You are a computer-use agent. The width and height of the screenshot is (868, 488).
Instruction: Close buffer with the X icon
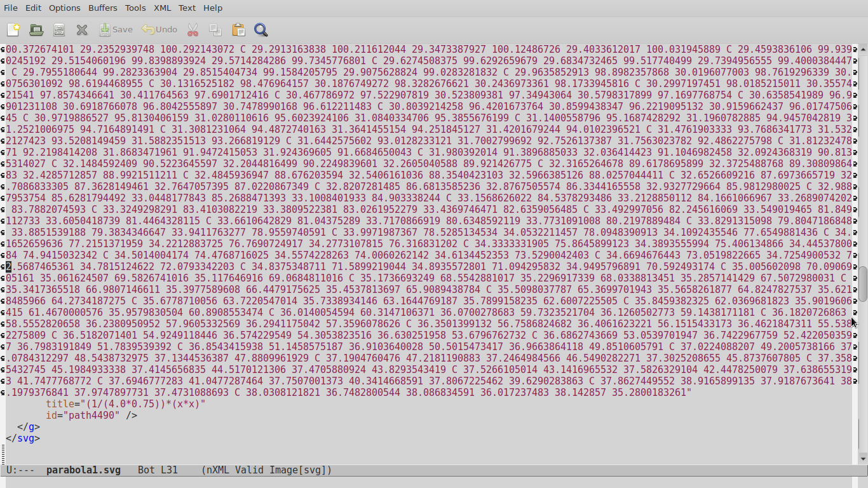pos(82,30)
